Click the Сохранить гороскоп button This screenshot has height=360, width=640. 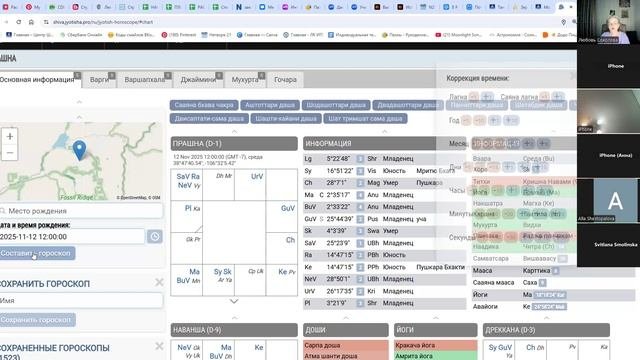point(37,320)
